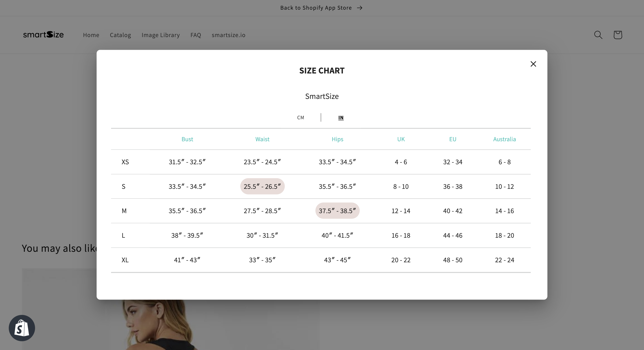Click Australia size 18 - 20
Screen dimensions: 644x350
pos(504,236)
